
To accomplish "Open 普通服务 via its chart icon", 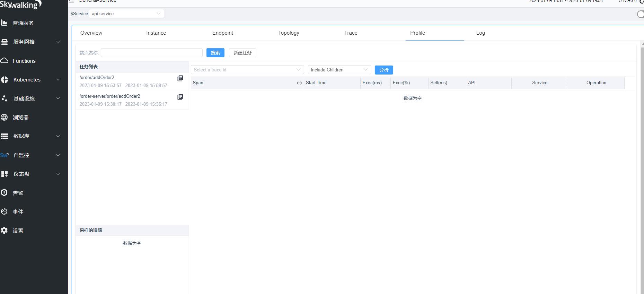I will (x=4, y=23).
